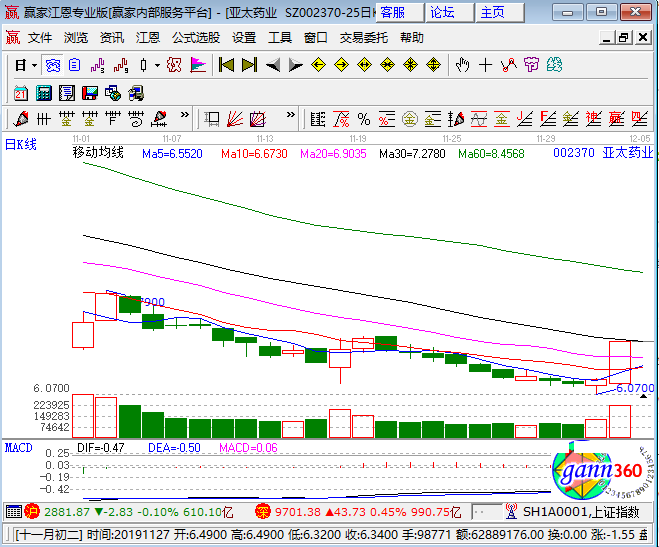The height and width of the screenshot is (547, 659).
Task: Click the floppy disk save icon
Action: (89, 93)
